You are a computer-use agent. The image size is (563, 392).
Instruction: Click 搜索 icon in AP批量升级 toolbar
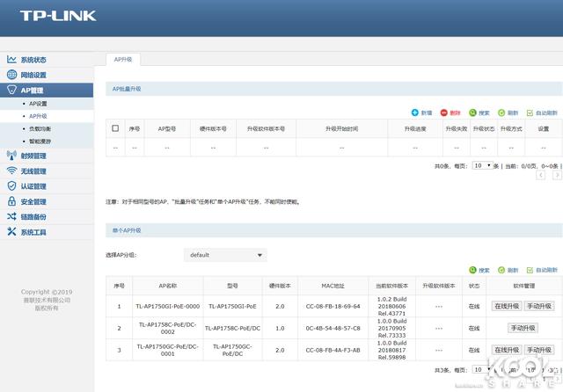click(x=472, y=113)
